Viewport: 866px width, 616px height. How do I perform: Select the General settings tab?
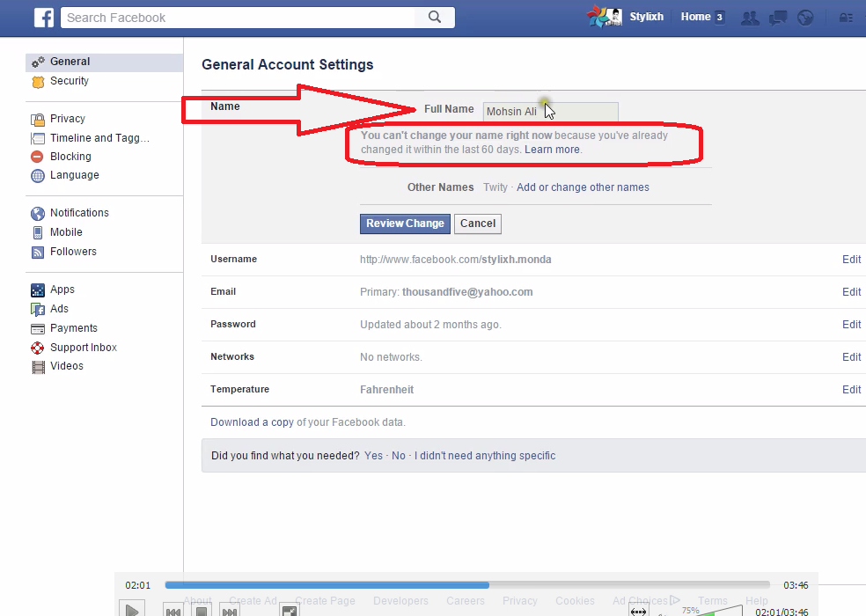pos(105,62)
